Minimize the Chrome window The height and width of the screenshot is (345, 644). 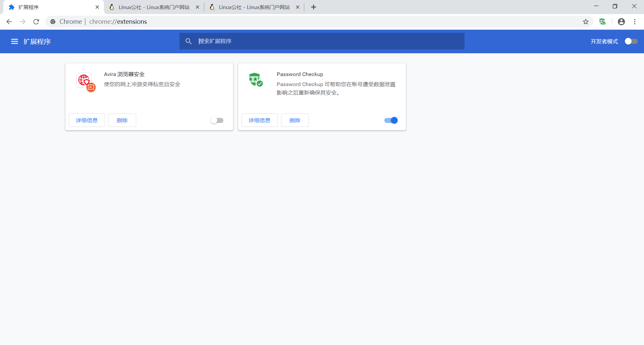click(596, 6)
